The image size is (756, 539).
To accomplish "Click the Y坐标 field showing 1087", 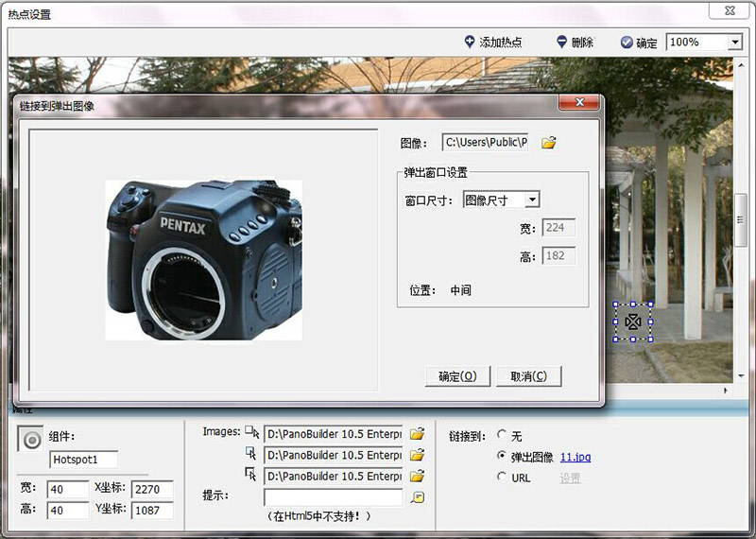I will pos(152,511).
